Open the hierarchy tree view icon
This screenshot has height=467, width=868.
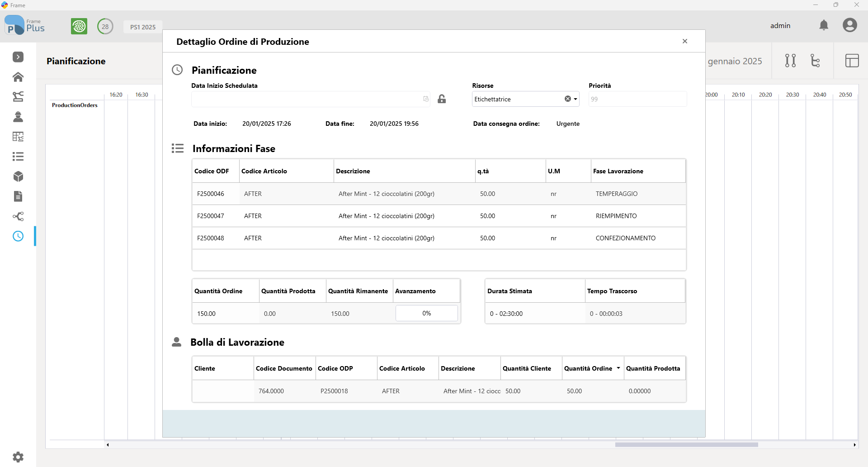(x=815, y=61)
